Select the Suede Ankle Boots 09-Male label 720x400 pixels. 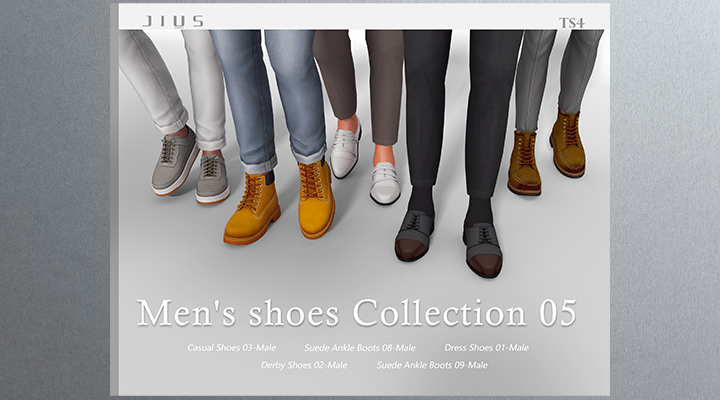pyautogui.click(x=433, y=365)
